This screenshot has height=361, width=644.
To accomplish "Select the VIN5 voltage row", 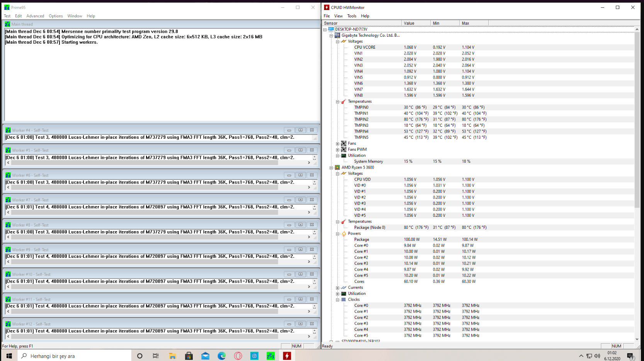I will (x=479, y=77).
